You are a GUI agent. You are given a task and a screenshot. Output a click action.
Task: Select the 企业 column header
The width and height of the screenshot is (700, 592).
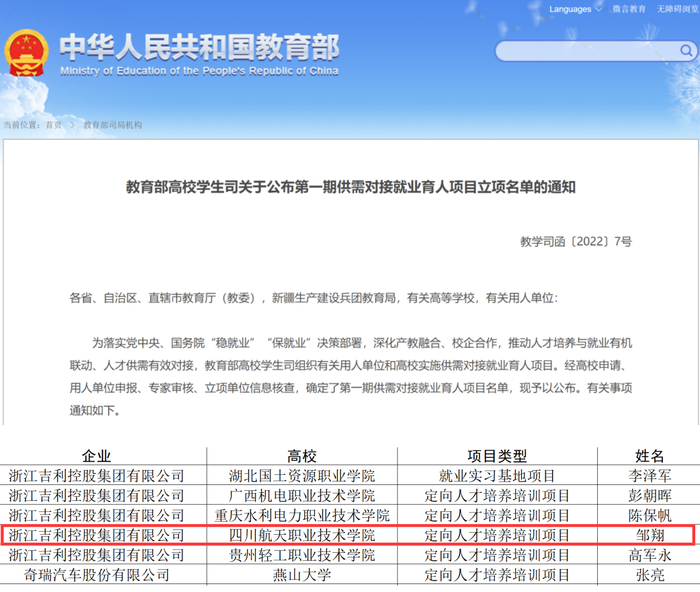click(96, 456)
